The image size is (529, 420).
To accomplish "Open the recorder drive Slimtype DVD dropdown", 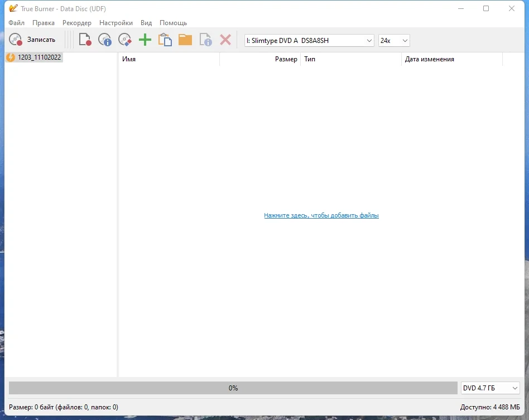I will pos(309,41).
